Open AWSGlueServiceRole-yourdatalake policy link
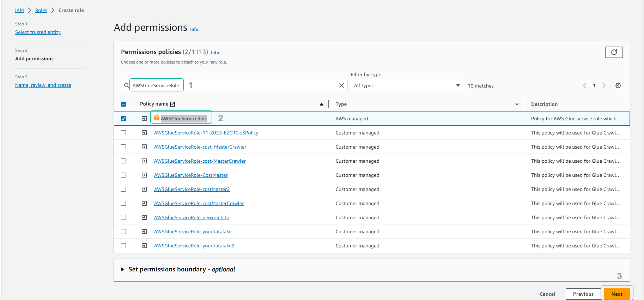This screenshot has height=300, width=644. tap(193, 232)
